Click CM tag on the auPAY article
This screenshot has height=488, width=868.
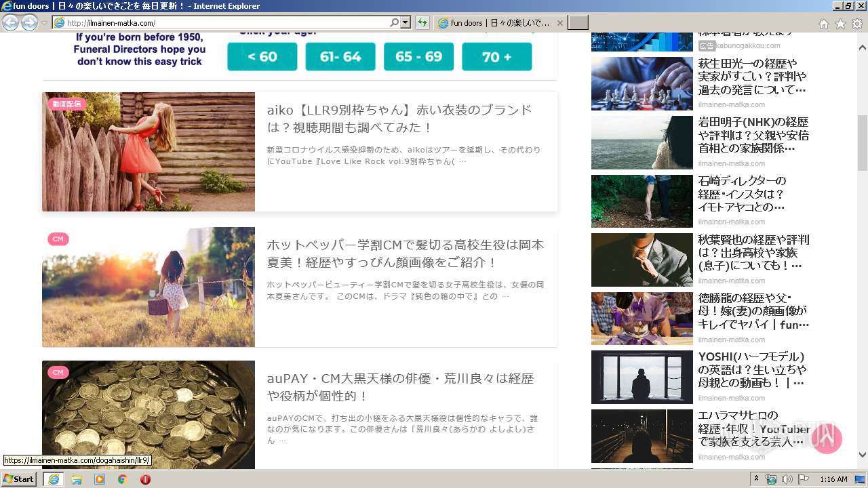coord(58,372)
